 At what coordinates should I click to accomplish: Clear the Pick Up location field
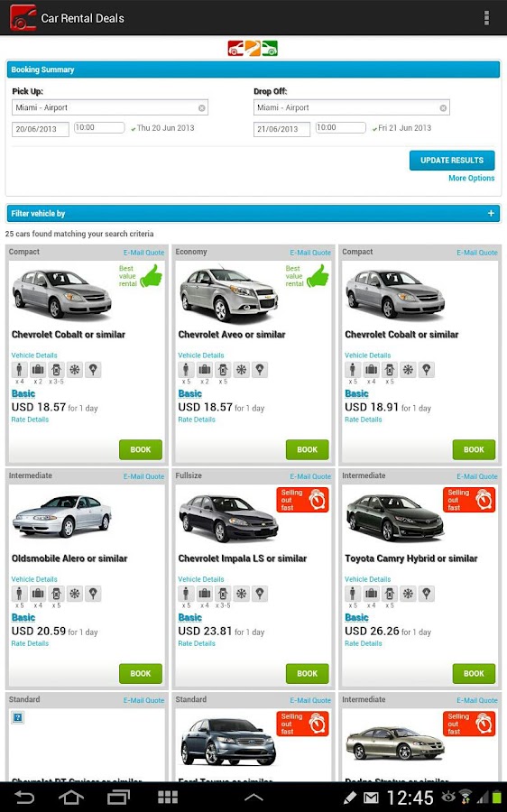tap(202, 107)
